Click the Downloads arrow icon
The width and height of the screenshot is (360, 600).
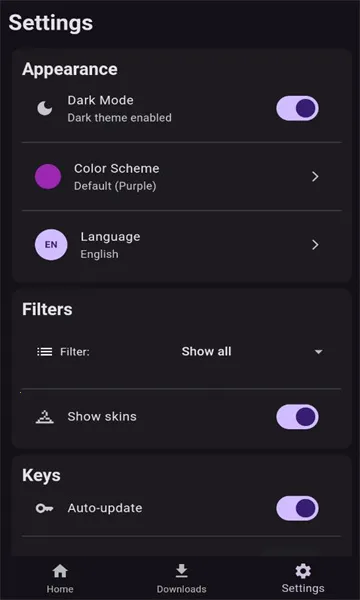tap(181, 571)
